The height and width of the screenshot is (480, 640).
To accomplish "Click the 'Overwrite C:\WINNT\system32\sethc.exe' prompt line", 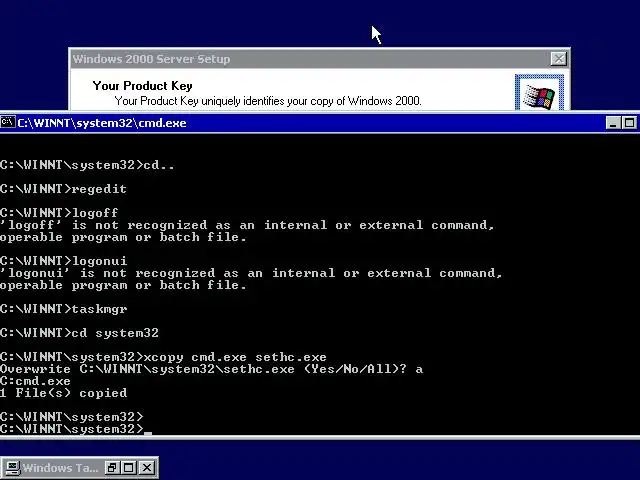I will [211, 369].
